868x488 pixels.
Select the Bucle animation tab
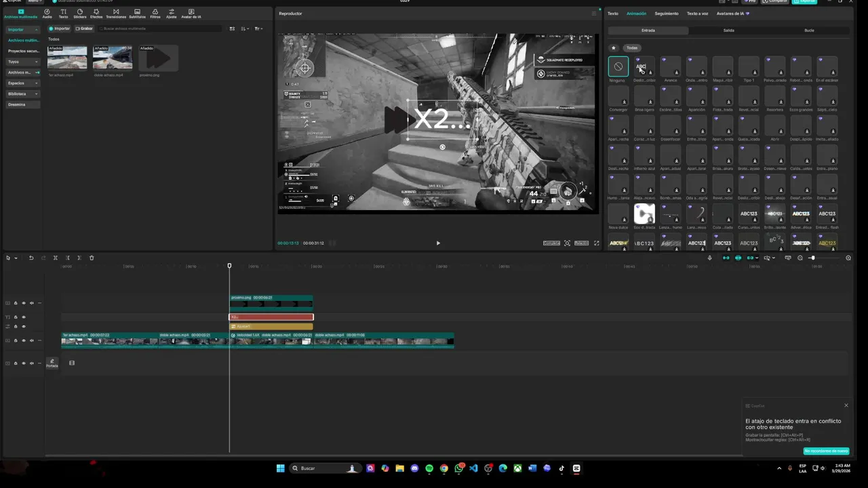(x=809, y=30)
